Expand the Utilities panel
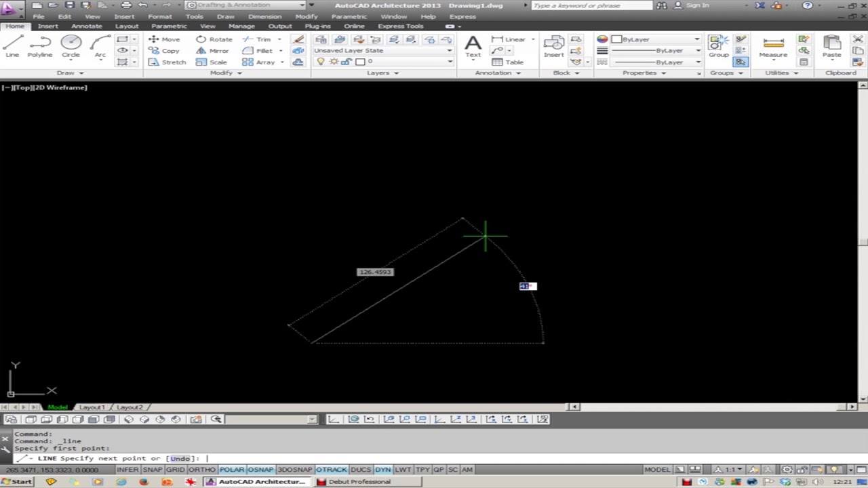Viewport: 868px width, 488px height. click(781, 73)
